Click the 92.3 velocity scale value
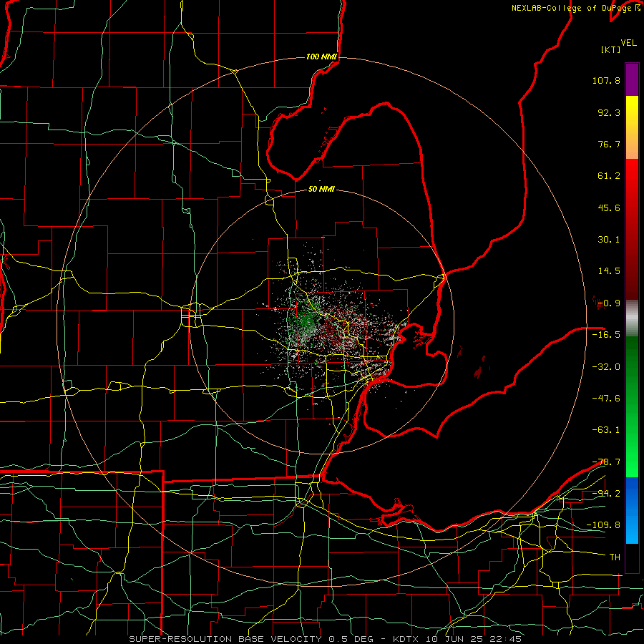This screenshot has width=644, height=644. tap(609, 112)
